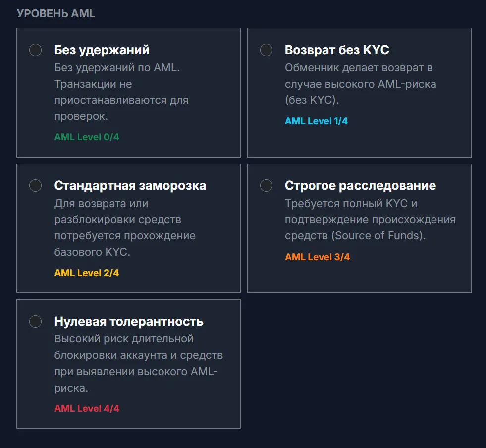The image size is (486, 448).
Task: Click the УРОВЕНЬ AML section header
Action: click(x=56, y=14)
